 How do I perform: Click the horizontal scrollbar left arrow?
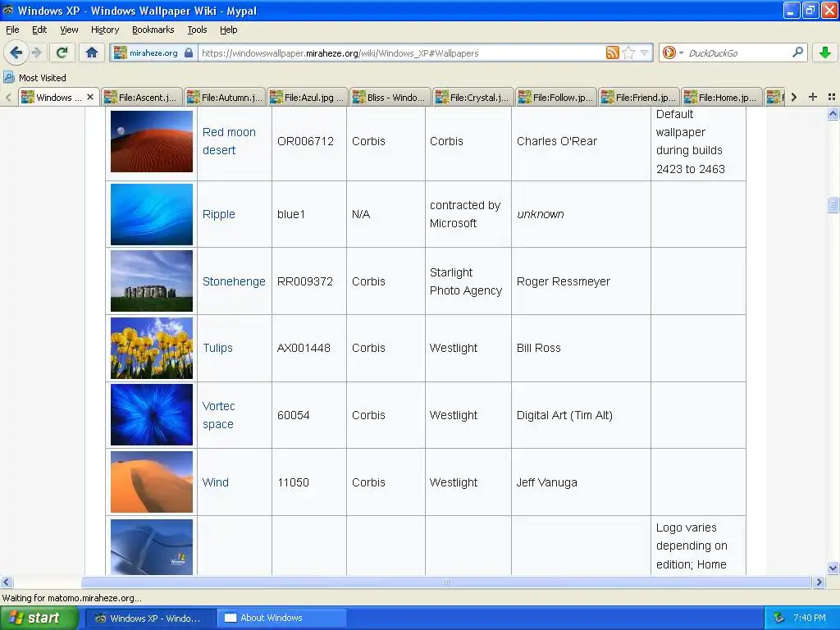(x=7, y=582)
